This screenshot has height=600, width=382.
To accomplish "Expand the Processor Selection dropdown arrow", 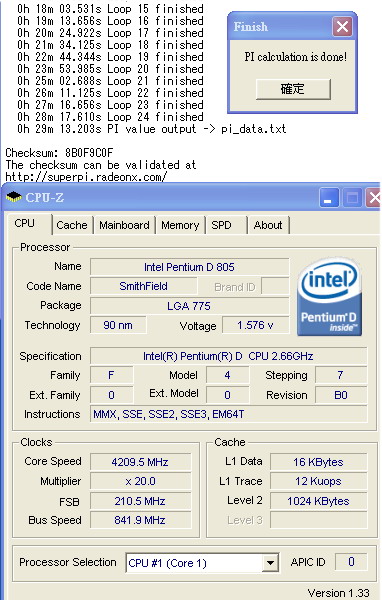I will point(270,562).
